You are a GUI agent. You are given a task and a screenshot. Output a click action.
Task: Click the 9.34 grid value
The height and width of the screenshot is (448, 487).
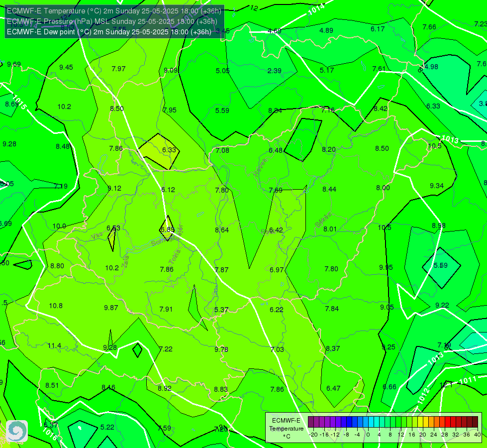[437, 186]
